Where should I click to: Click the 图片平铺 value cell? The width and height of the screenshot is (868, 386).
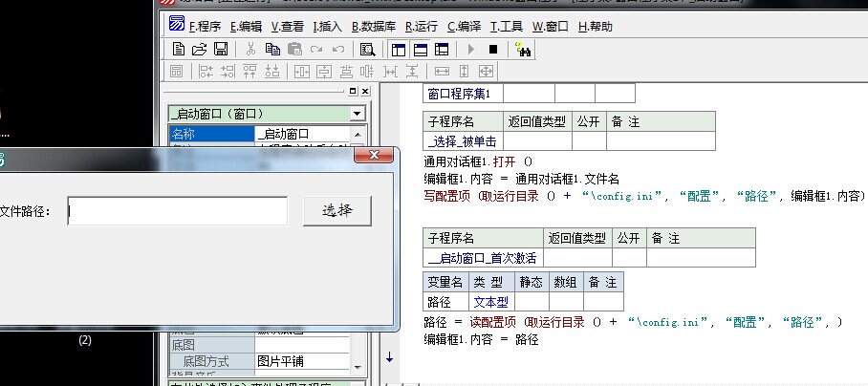[x=303, y=361]
